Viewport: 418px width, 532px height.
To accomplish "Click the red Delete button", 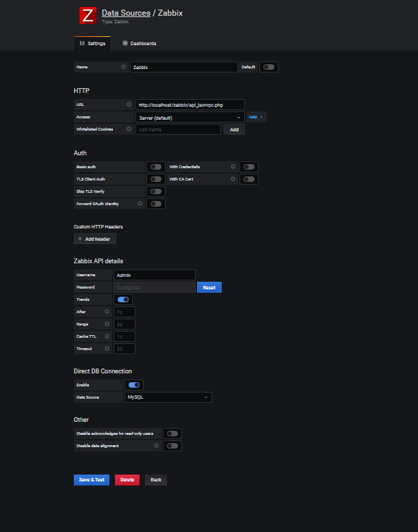I will (x=127, y=480).
